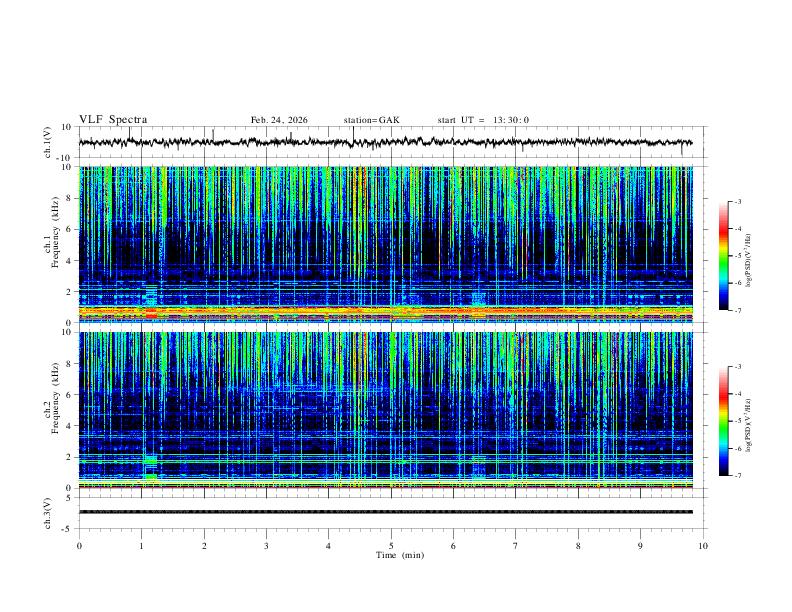Image resolution: width=792 pixels, height=612 pixels.
Task: Click the "VLF Spectra" plot title
Action: pyautogui.click(x=113, y=120)
